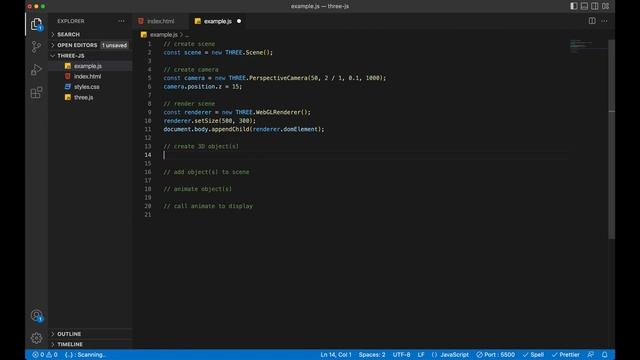Click the errors and warnings status indicator
Screen dimensions: 640x360
(45, 355)
